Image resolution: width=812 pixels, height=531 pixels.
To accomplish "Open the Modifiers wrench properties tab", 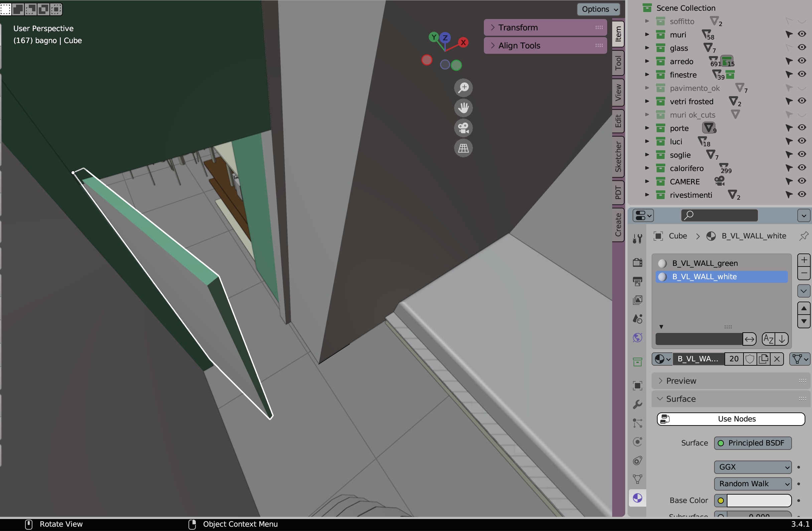I will [637, 404].
